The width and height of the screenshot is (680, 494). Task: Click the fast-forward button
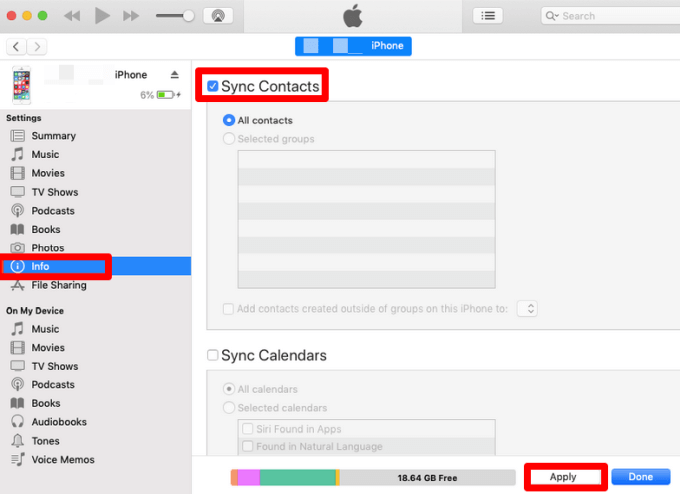(131, 16)
